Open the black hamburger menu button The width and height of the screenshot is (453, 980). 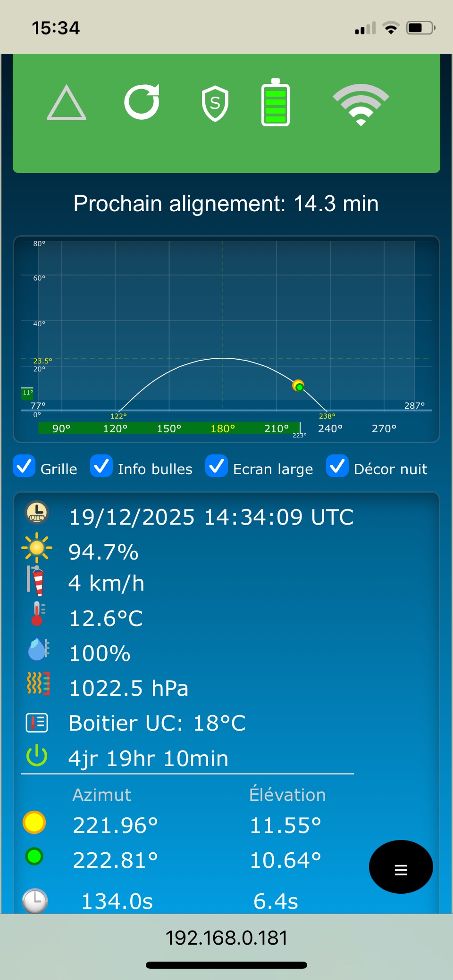click(x=401, y=867)
